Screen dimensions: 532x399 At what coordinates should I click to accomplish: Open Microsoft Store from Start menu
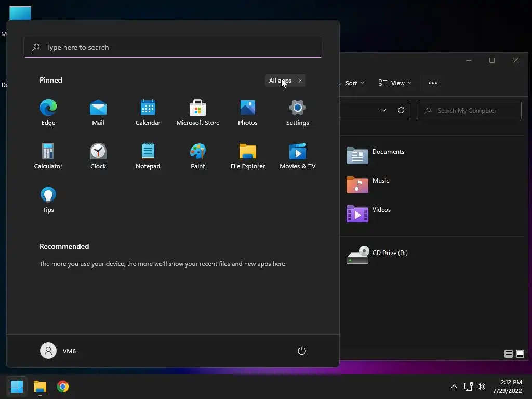tap(198, 113)
